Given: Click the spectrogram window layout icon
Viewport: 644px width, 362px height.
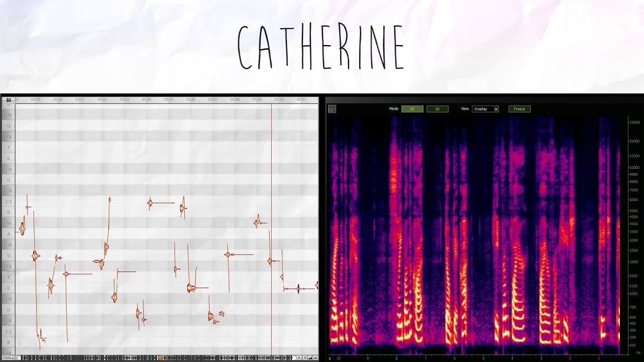Looking at the screenshot, I should tap(332, 109).
